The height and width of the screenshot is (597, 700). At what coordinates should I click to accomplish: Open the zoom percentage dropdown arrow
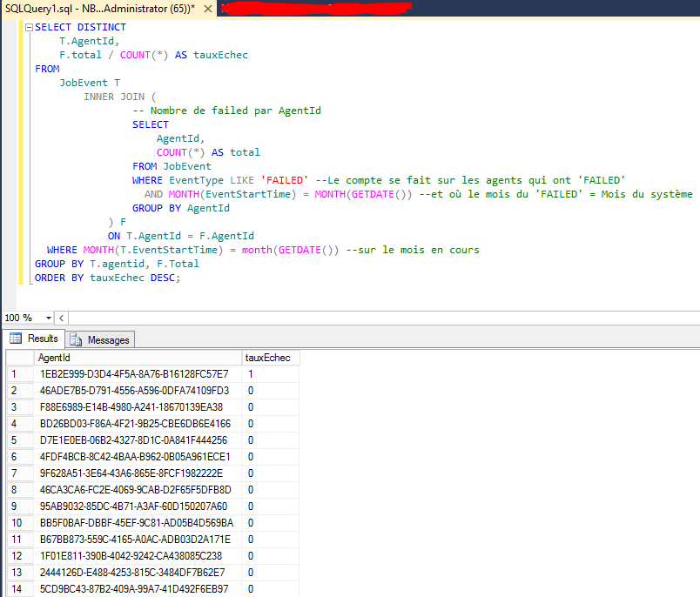tap(49, 317)
